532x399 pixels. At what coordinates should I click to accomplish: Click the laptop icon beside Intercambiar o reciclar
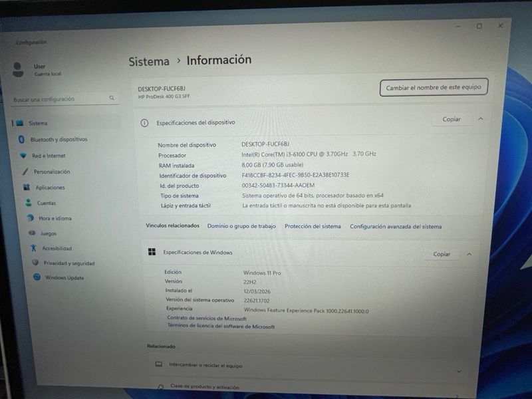pos(158,364)
